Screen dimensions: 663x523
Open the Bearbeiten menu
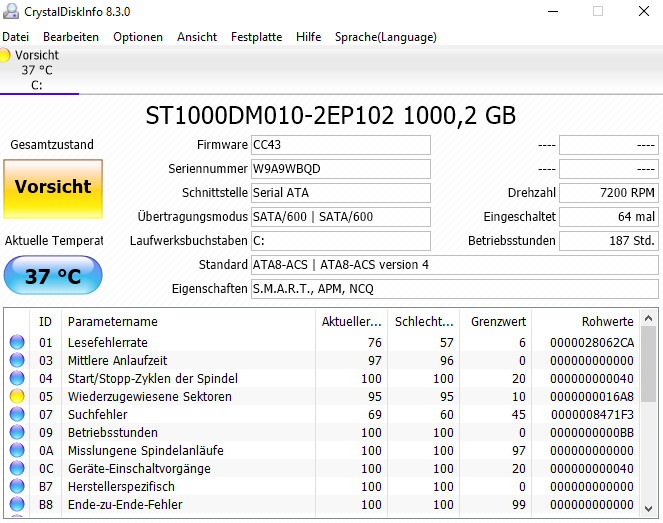(x=71, y=37)
